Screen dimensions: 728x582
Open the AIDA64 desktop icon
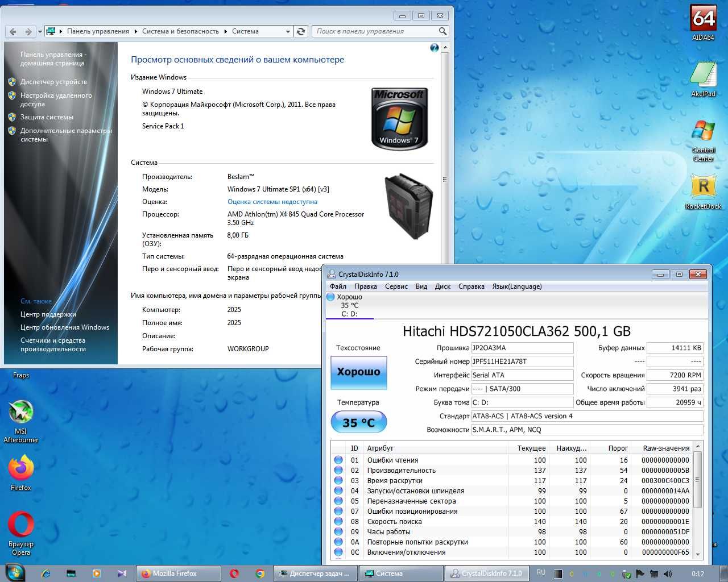pos(703,23)
